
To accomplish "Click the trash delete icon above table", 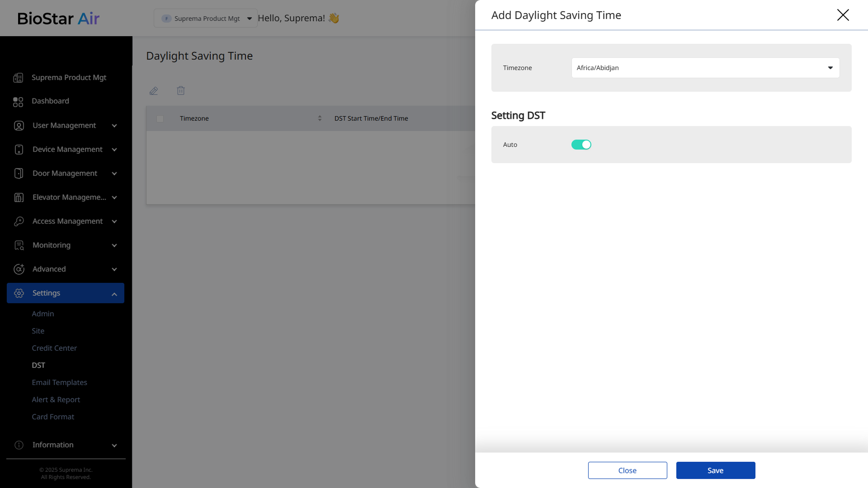I will [181, 91].
